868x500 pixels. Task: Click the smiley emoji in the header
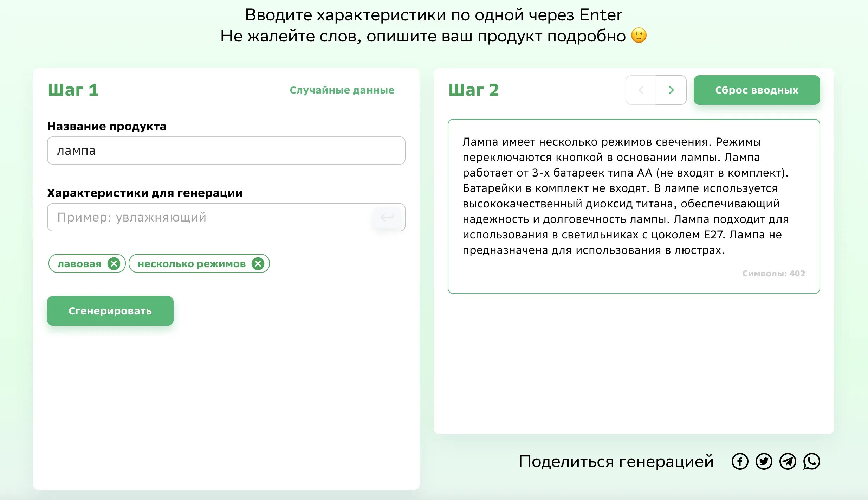(x=639, y=36)
